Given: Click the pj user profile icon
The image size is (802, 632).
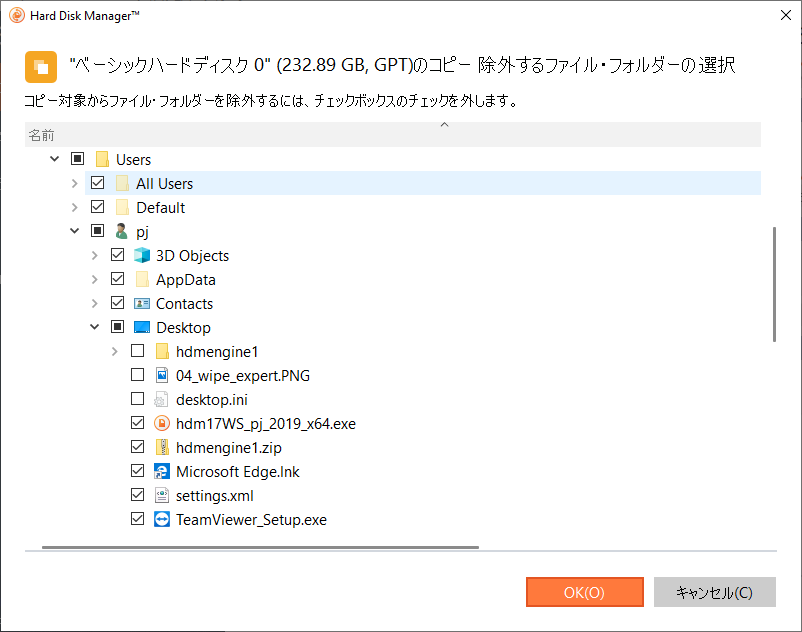Looking at the screenshot, I should [122, 231].
